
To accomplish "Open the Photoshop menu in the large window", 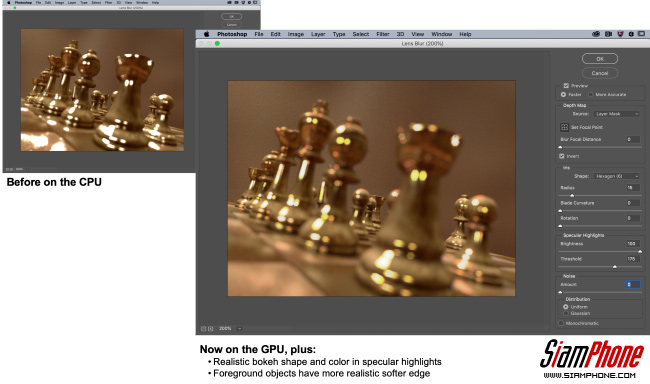I will coord(232,34).
